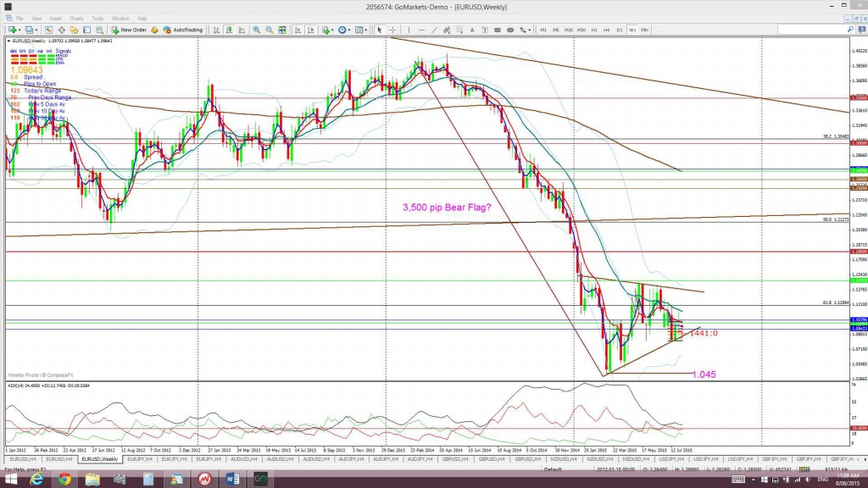This screenshot has height=488, width=868.
Task: Select the Ellipse drawing tool
Action: point(510,30)
